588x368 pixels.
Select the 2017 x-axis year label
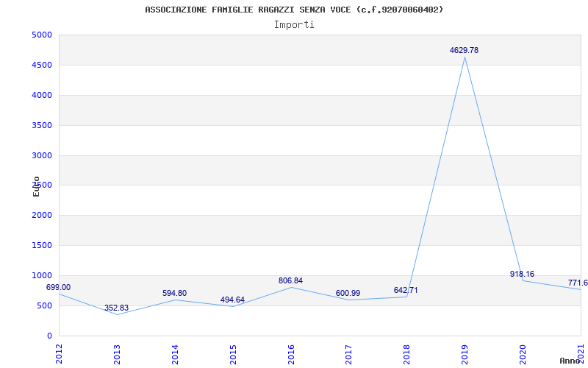[348, 355]
